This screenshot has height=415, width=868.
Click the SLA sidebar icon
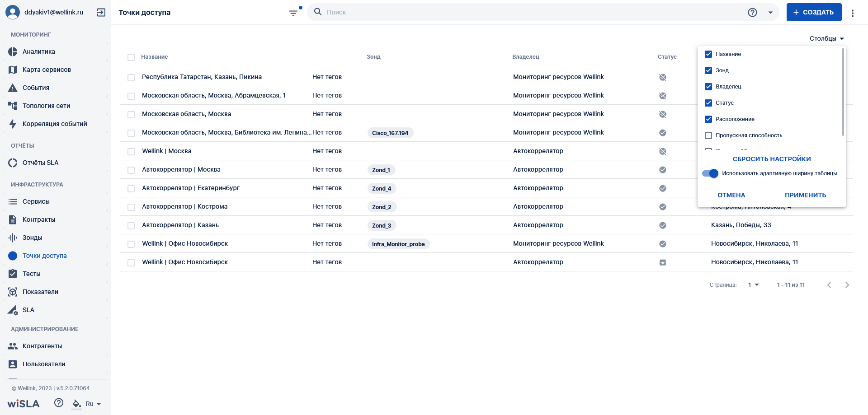point(13,310)
